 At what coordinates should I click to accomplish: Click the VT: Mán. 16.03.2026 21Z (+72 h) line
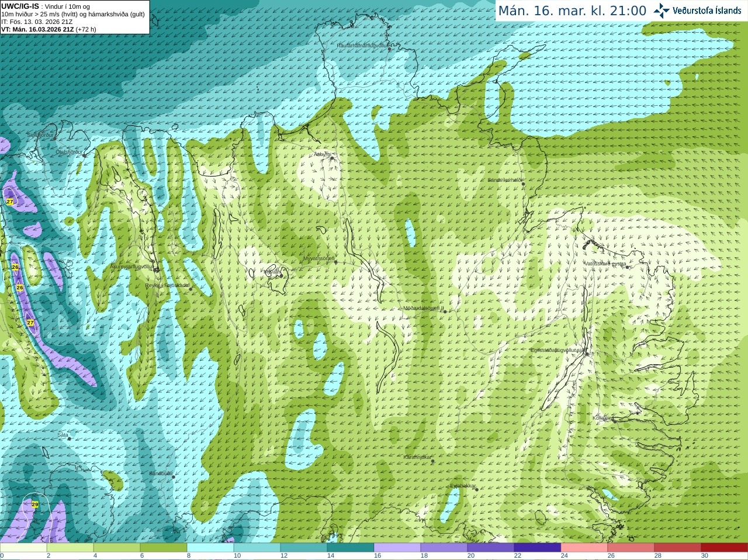[49, 29]
